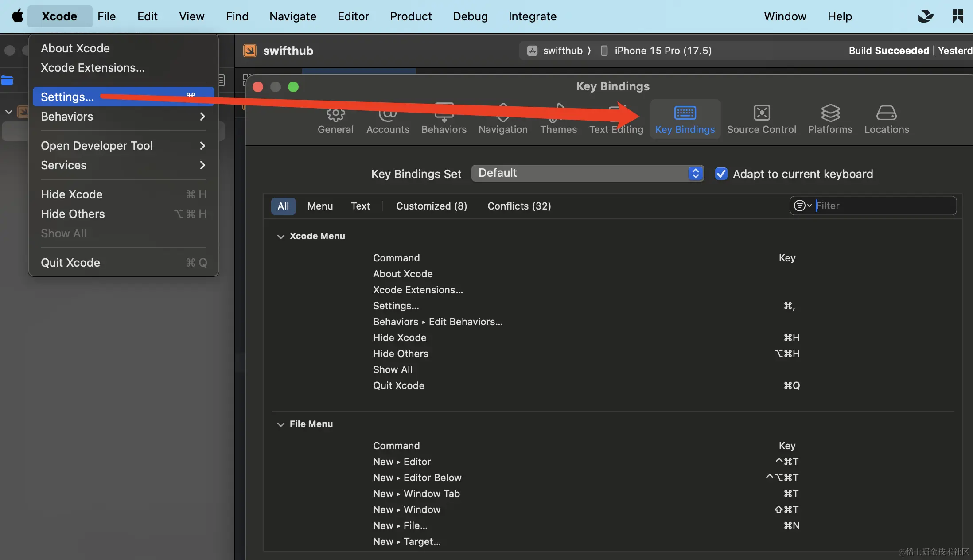Screen dimensions: 973x560
Task: Choose Hide Xcode menu item
Action: 123,194
